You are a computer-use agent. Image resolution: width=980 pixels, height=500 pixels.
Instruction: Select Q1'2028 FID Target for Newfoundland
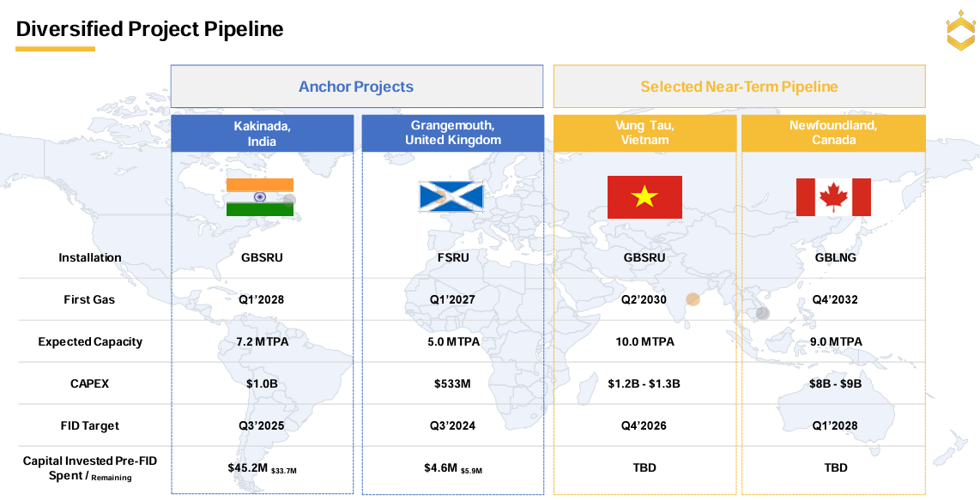coord(836,425)
